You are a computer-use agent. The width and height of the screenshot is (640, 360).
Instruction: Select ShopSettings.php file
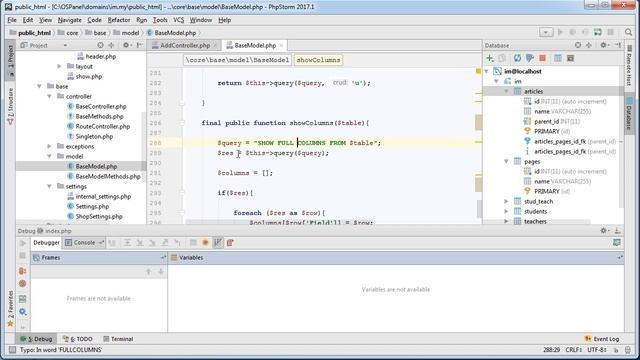[99, 216]
